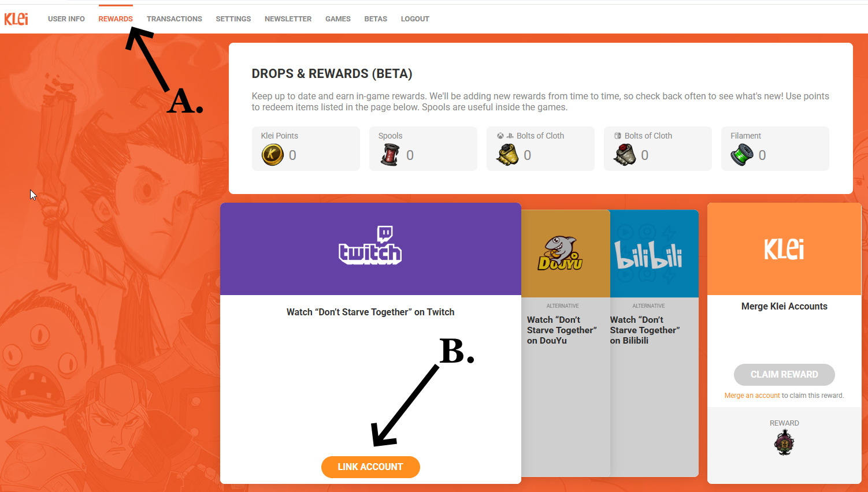Click the Spools label
The width and height of the screenshot is (868, 492).
click(x=390, y=136)
